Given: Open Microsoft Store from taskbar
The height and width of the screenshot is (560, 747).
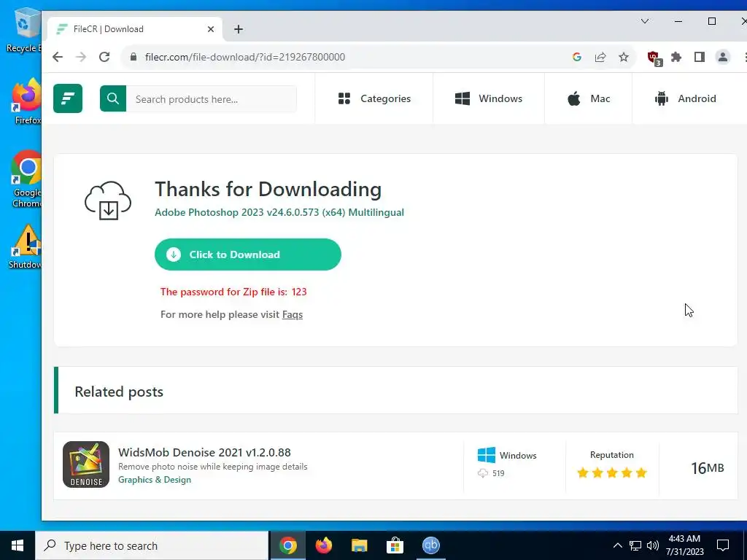Looking at the screenshot, I should pyautogui.click(x=395, y=545).
